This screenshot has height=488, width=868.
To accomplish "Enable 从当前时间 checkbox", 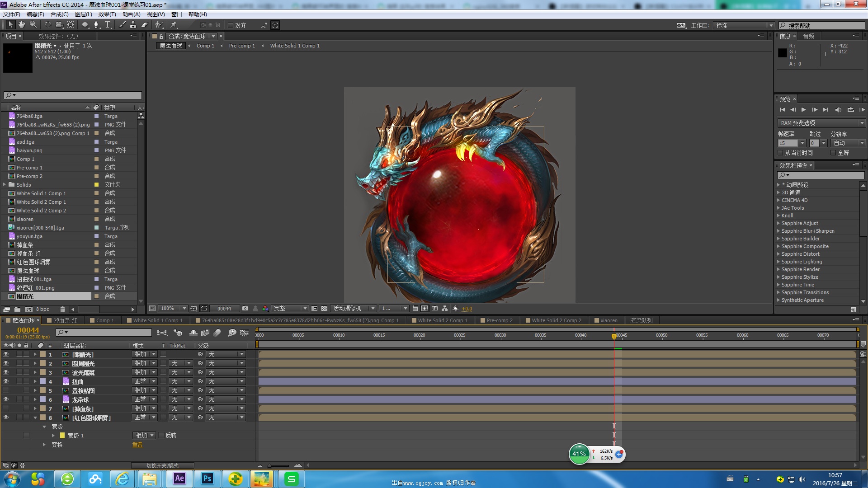I will [x=781, y=153].
